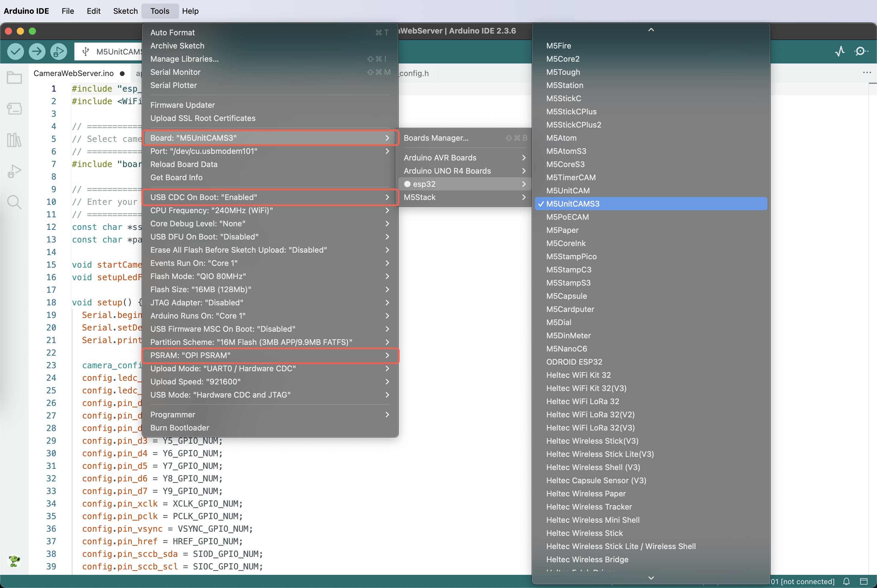This screenshot has width=877, height=588.
Task: Open the Sketch menu
Action: [x=125, y=11]
